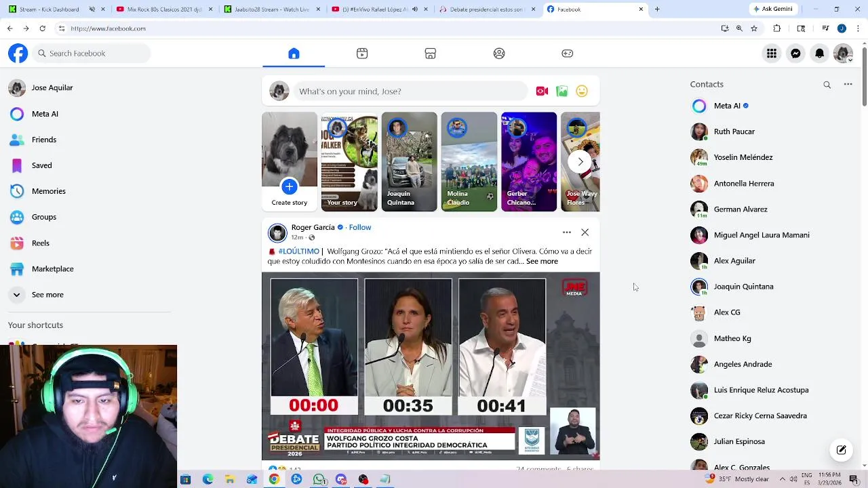This screenshot has height=488, width=868.
Task: Expand post text with See more
Action: click(542, 261)
